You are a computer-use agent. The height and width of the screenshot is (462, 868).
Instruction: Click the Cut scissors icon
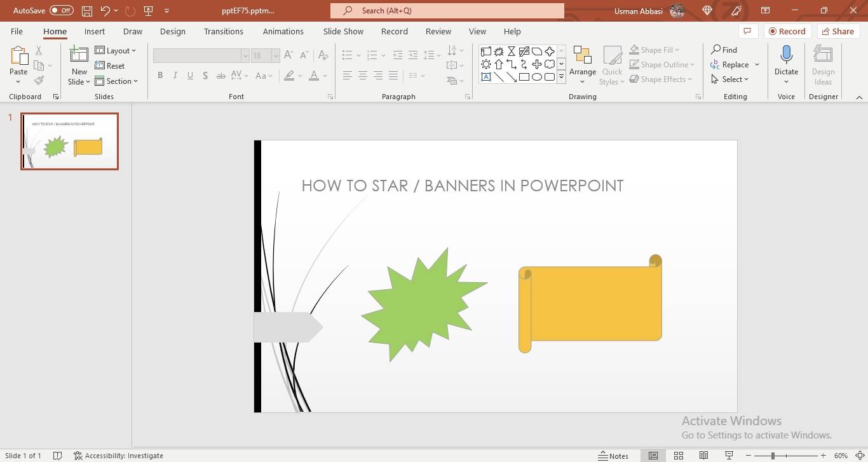39,50
